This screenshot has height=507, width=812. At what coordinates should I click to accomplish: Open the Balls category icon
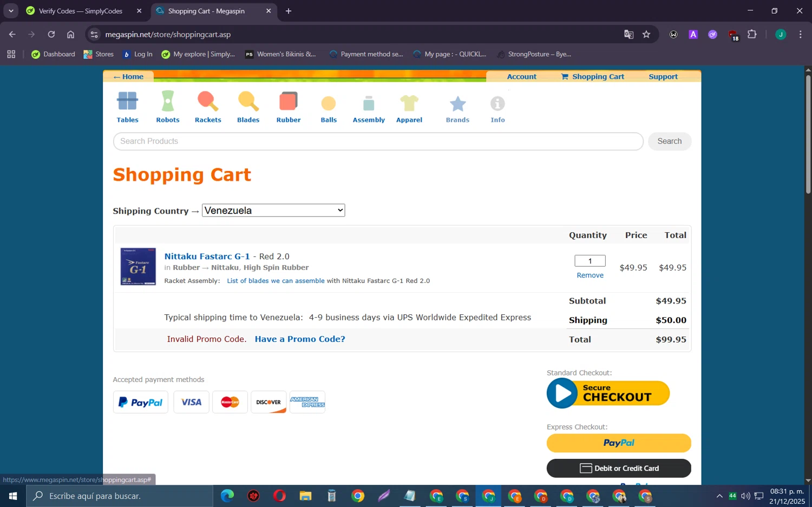[x=329, y=103]
